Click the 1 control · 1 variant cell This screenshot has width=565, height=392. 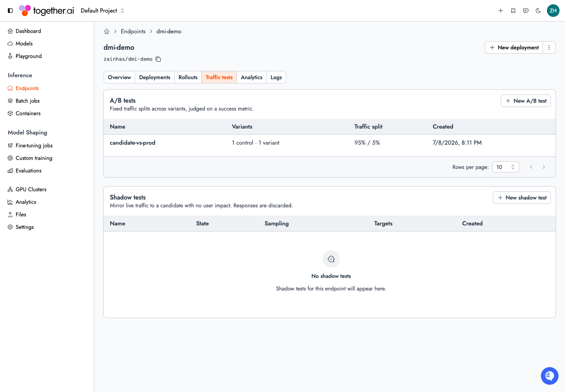255,143
